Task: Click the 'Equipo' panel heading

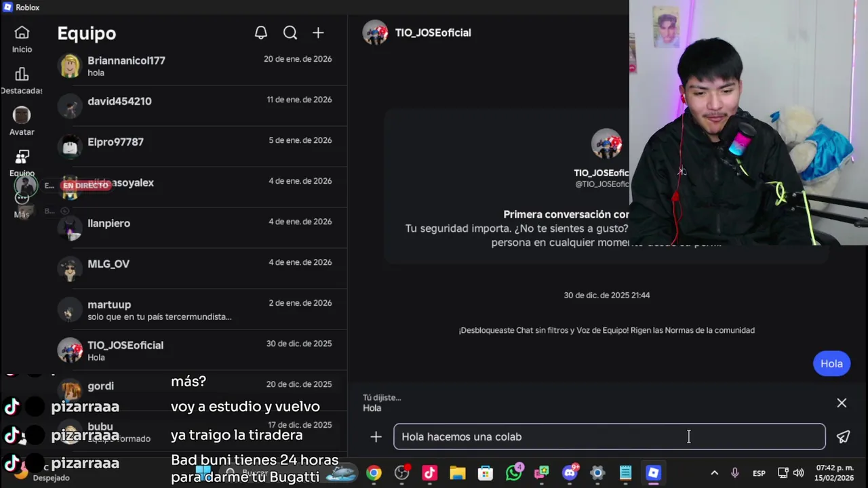Action: tap(87, 33)
